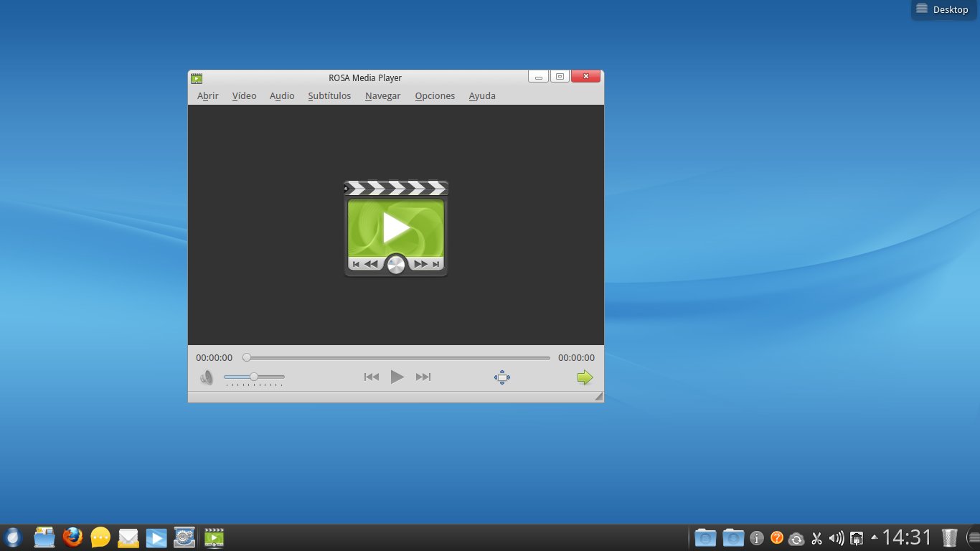Screen dimensions: 980x551
Task: Skip to the next track
Action: [423, 377]
